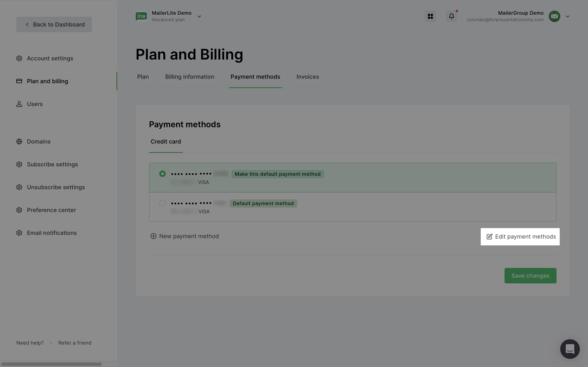Switch to the Billing information tab

point(189,77)
